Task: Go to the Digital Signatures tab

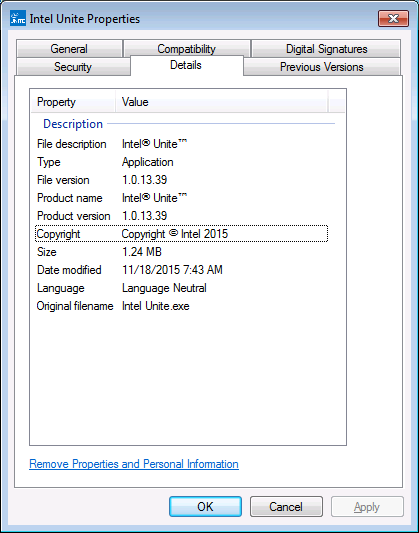Action: pos(326,49)
